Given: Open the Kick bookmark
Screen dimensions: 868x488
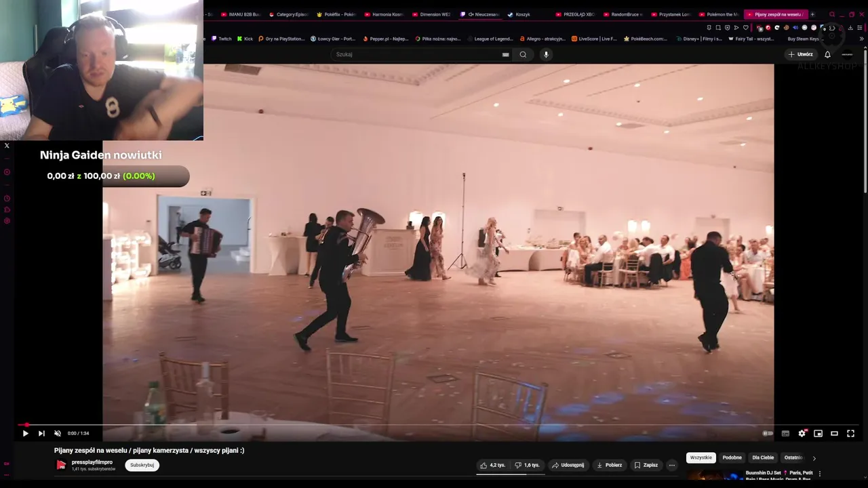Looking at the screenshot, I should [245, 39].
